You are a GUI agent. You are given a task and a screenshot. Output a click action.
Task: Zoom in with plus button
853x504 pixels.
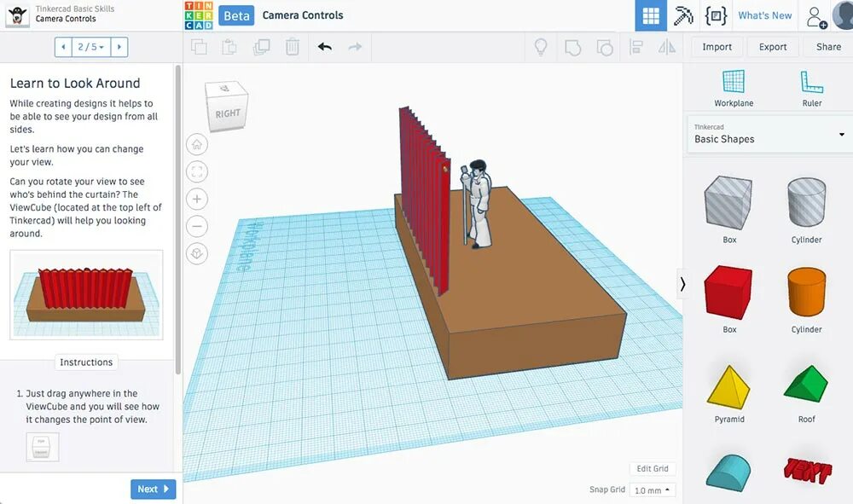pyautogui.click(x=197, y=199)
